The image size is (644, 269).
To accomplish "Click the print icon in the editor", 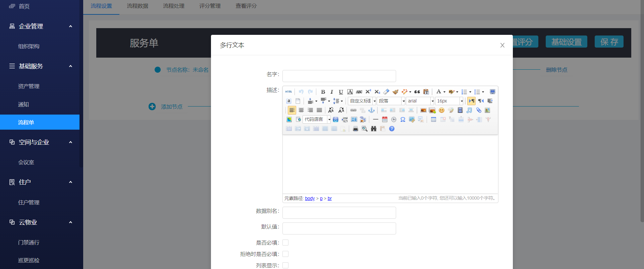I will coord(356,129).
